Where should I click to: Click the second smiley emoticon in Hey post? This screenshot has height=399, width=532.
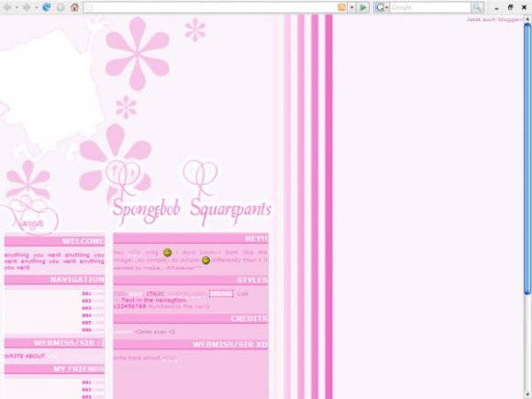tap(205, 260)
